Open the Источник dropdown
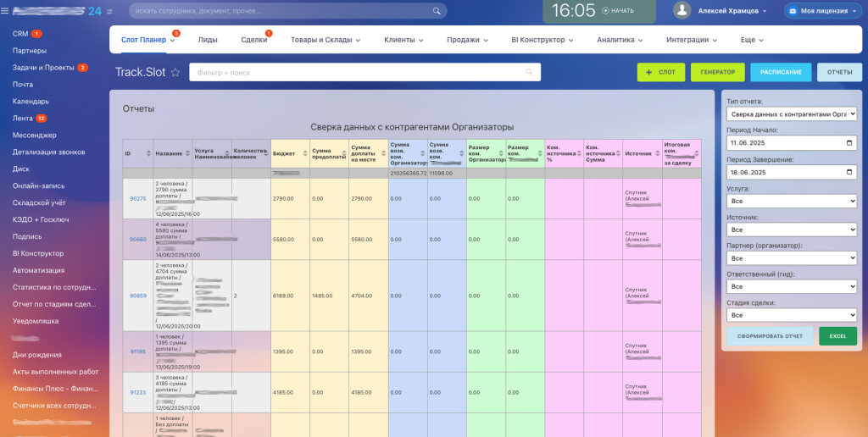This screenshot has height=437, width=868. (x=792, y=230)
